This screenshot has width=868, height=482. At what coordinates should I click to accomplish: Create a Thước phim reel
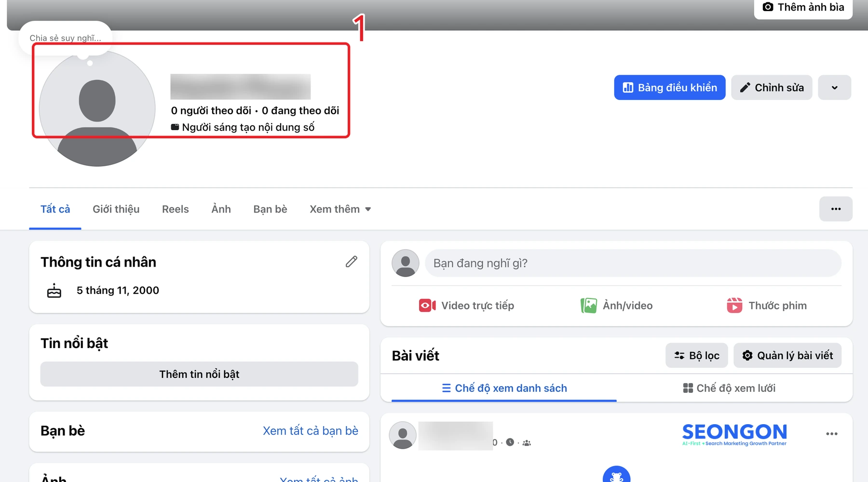[x=767, y=306]
